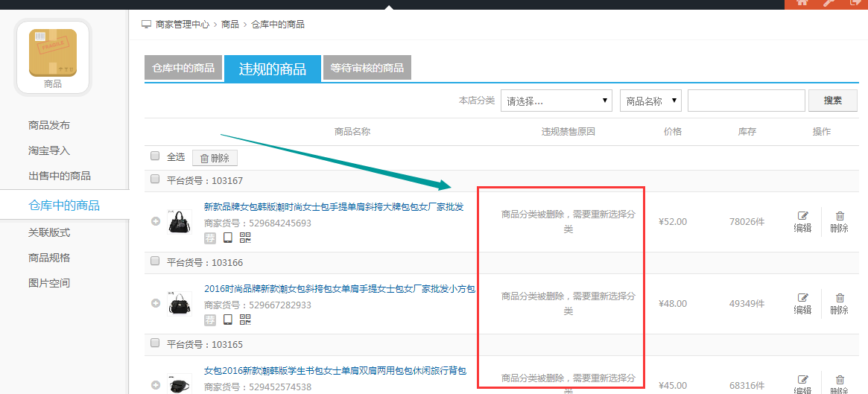Click price ¥52.00
Viewport: 868px width, 394px height.
tap(673, 222)
